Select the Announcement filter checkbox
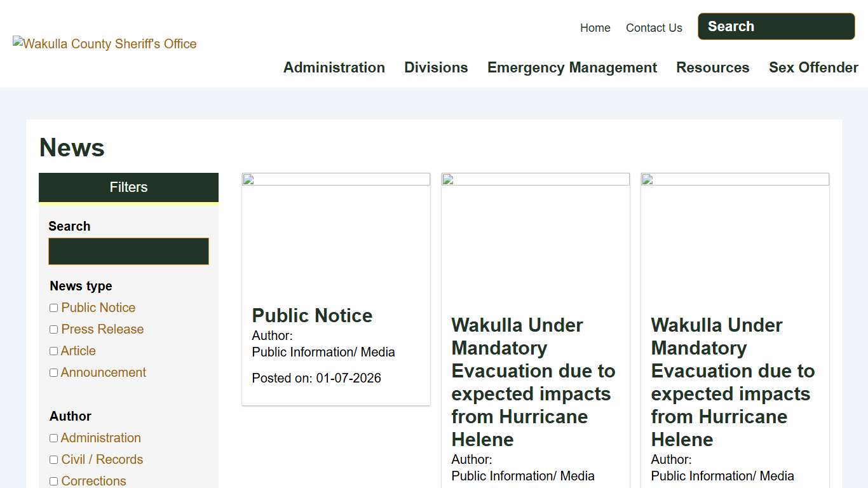Viewport: 868px width, 488px height. pos(53,372)
